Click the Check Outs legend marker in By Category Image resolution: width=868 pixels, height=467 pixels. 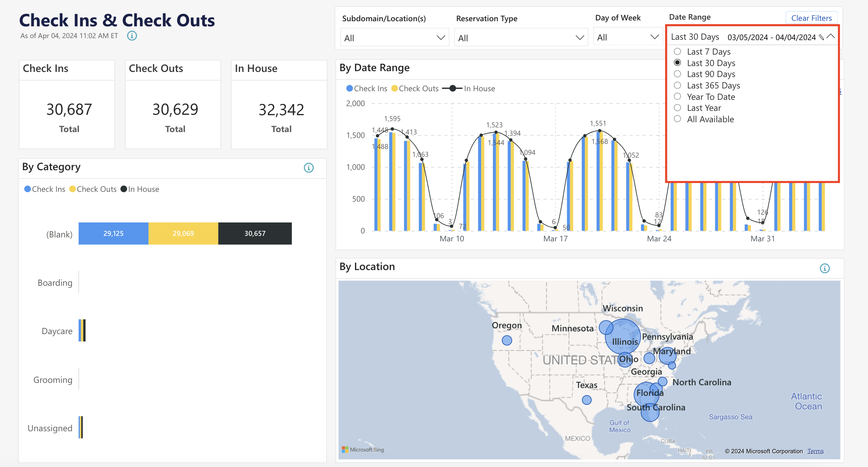[x=72, y=189]
